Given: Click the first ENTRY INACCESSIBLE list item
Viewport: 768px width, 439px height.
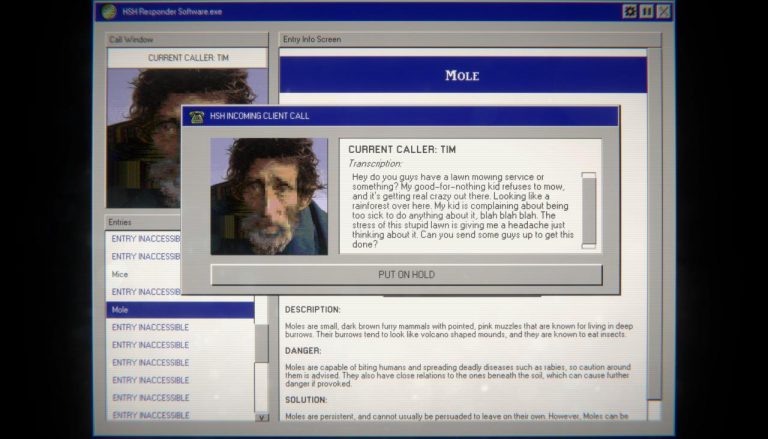Looking at the screenshot, I should click(x=146, y=239).
